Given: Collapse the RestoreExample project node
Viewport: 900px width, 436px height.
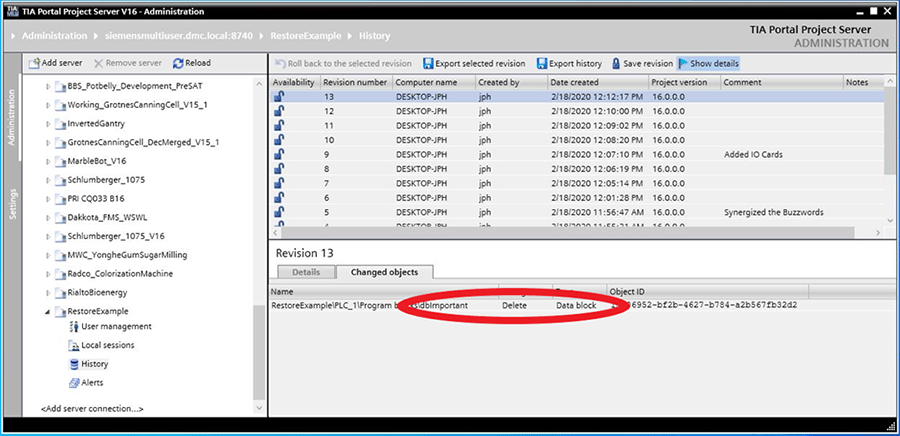Looking at the screenshot, I should coord(48,312).
